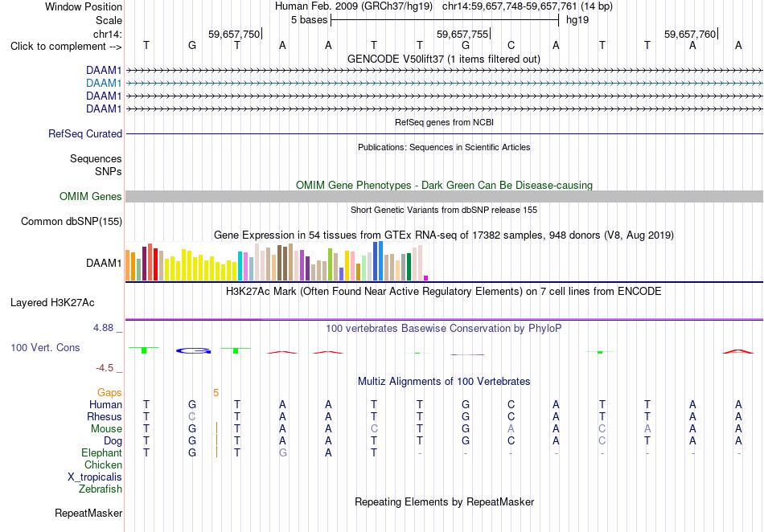Image resolution: width=764 pixels, height=532 pixels.
Task: Click the GTEx Gene Expression track title
Action: (444, 235)
